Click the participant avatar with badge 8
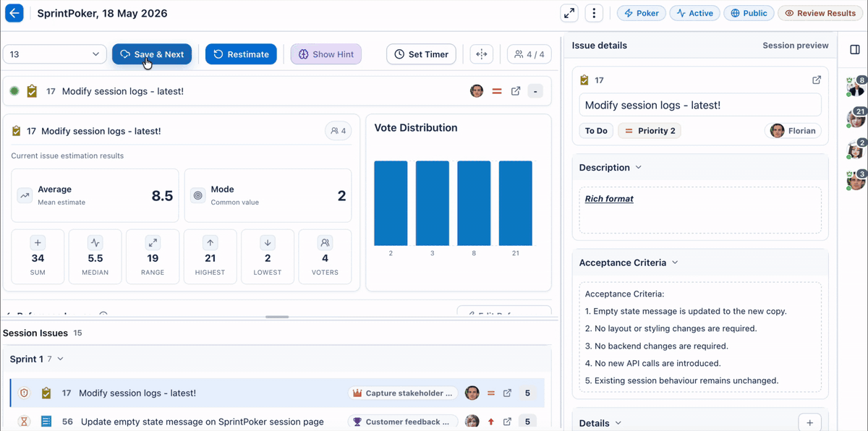868x431 pixels. [856, 87]
